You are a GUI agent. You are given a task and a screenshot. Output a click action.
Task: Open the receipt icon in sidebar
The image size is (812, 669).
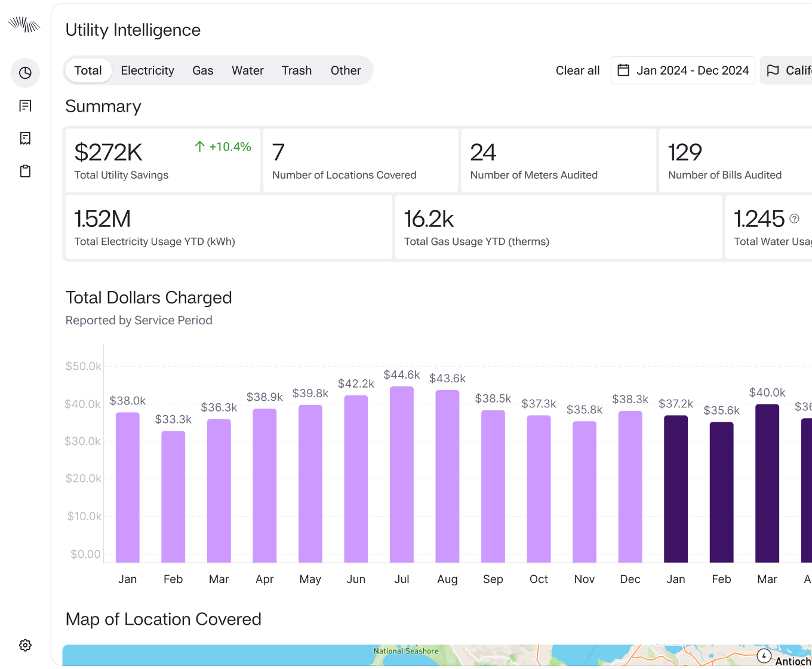point(25,139)
